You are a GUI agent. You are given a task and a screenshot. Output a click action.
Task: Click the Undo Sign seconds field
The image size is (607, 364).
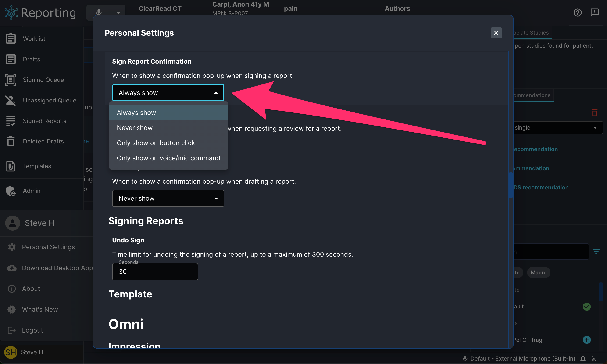155,272
